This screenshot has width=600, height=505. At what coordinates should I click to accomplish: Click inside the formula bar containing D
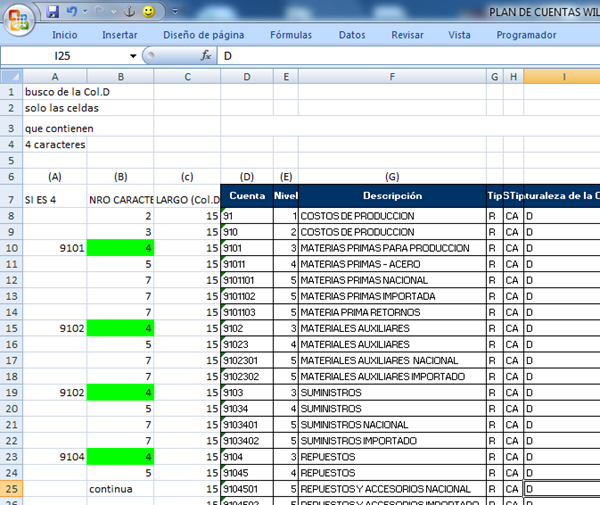pos(400,56)
